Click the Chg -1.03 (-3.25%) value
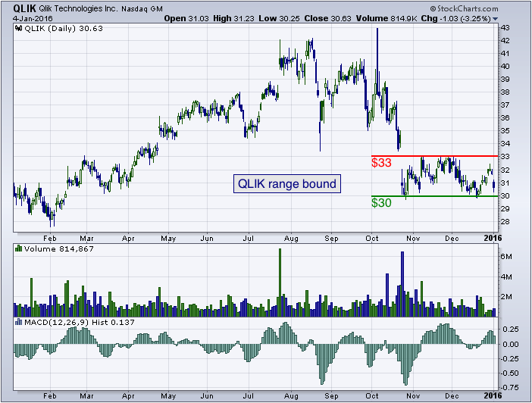532x403 pixels. pyautogui.click(x=455, y=19)
